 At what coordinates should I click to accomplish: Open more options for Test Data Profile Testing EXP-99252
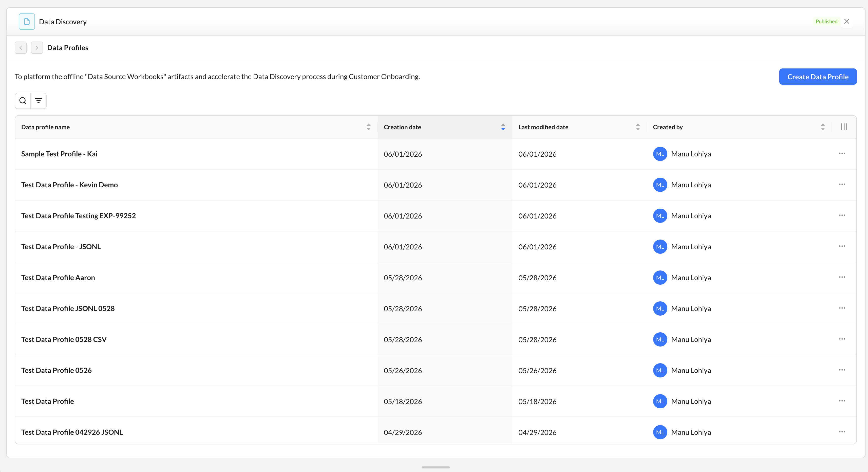click(842, 215)
